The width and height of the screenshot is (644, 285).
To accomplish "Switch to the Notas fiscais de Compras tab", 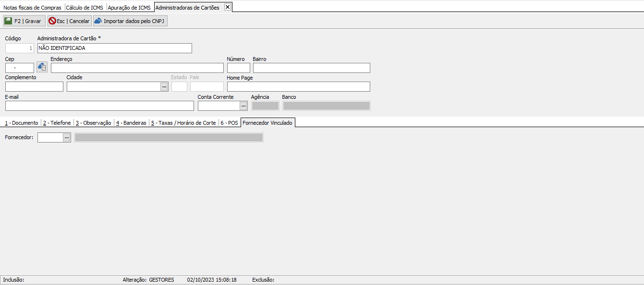I will (32, 8).
